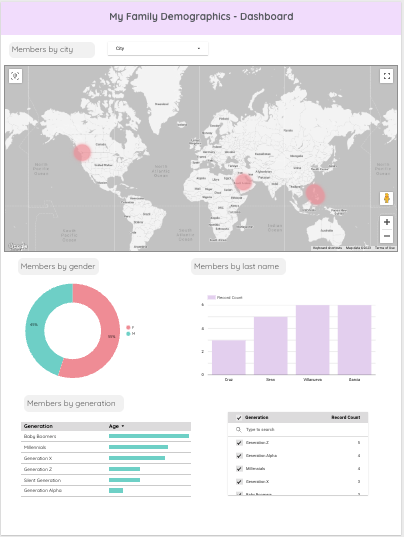Click the F legend color dot
Screen dimensions: 404x537
point(128,327)
